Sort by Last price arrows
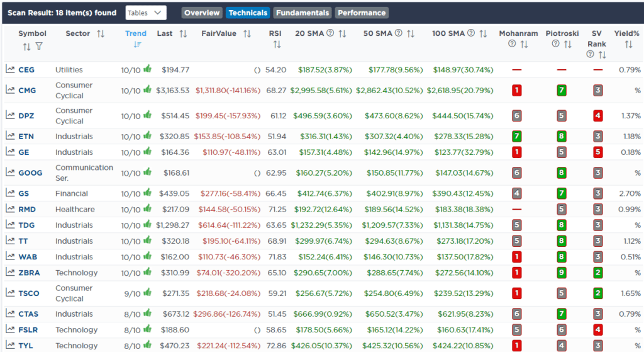 [183, 34]
